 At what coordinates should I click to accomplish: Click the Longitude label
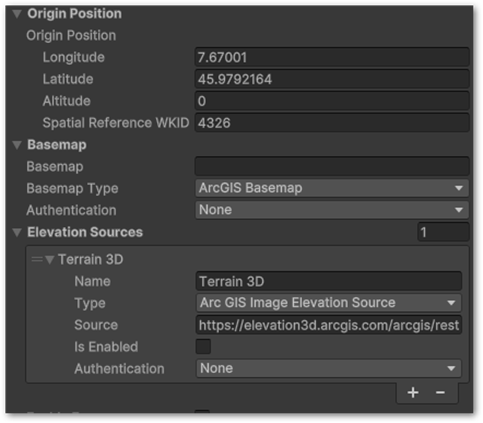74,57
